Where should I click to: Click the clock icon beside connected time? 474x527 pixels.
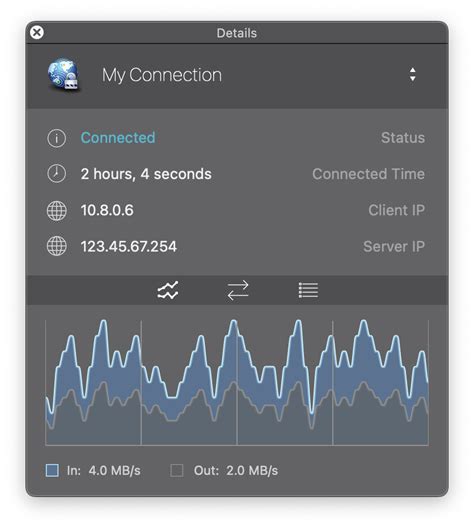[x=56, y=174]
